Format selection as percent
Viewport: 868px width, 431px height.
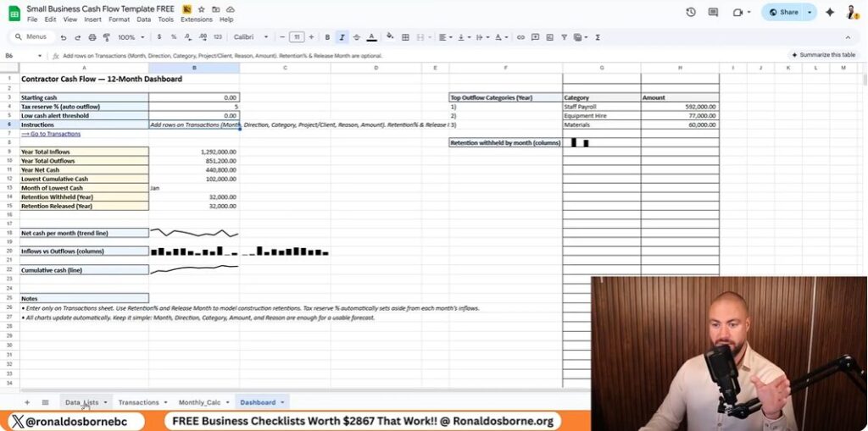[173, 37]
